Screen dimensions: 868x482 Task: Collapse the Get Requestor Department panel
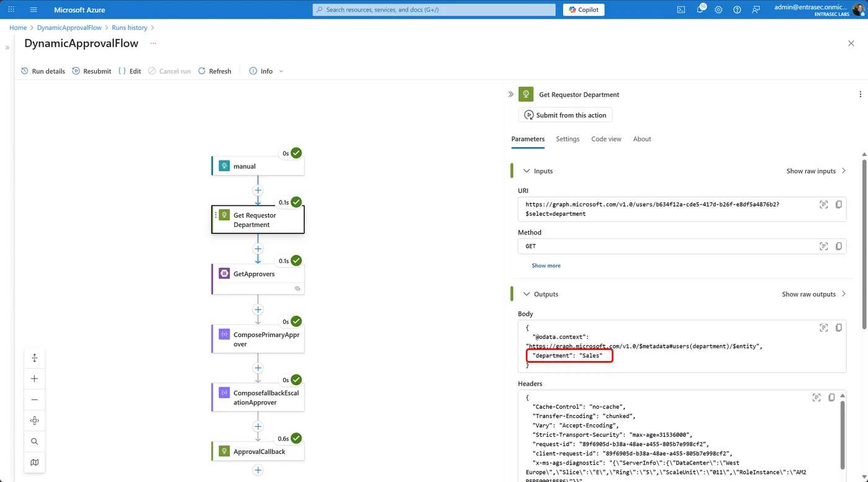pos(511,94)
